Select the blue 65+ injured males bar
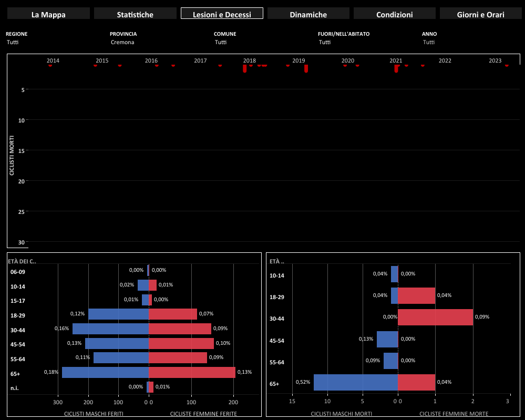This screenshot has width=525, height=420. (x=105, y=372)
